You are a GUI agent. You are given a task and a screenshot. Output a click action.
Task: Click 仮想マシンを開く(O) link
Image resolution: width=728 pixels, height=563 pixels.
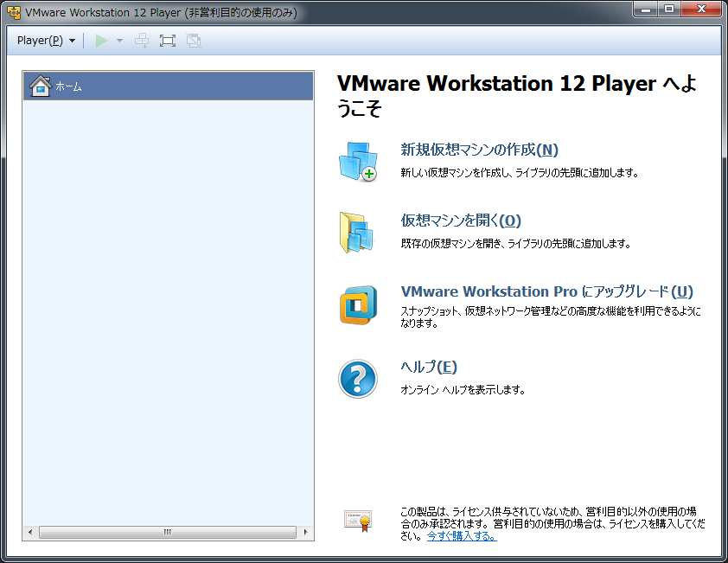click(461, 221)
